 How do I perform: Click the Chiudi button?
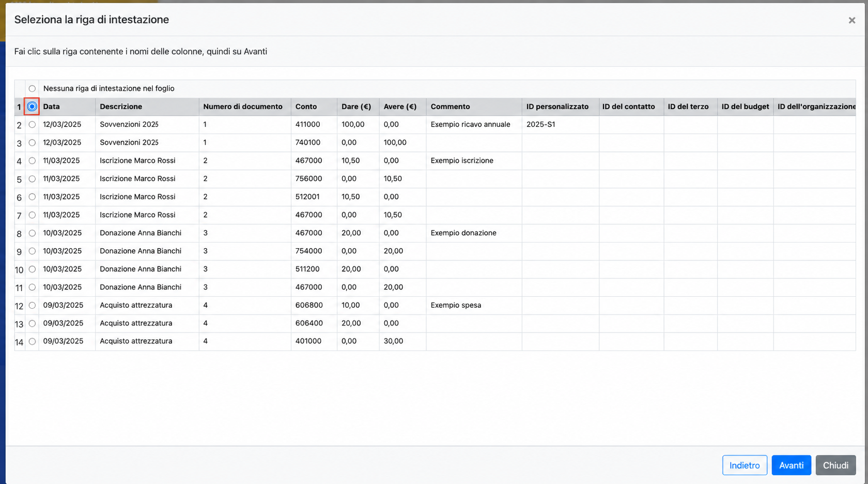coord(835,465)
